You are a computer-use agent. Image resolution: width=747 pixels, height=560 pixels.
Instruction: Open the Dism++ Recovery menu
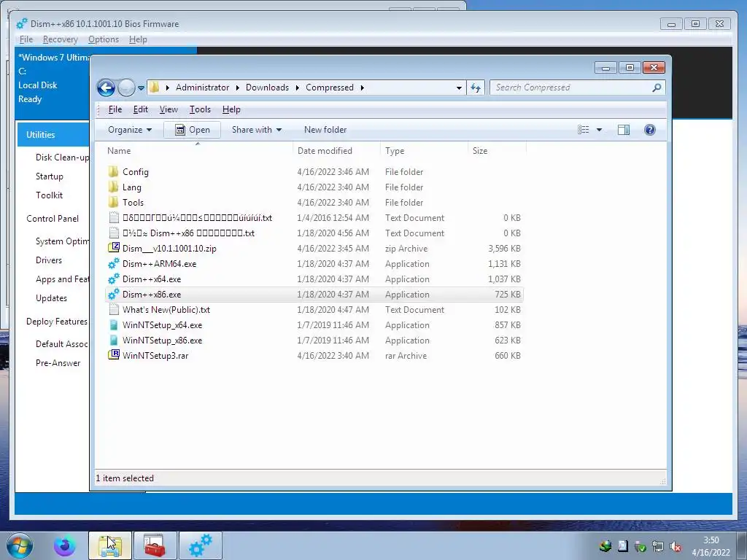(x=60, y=39)
